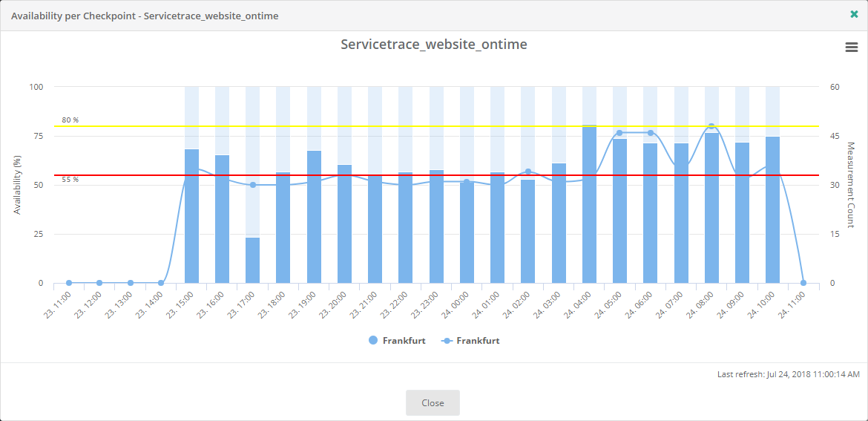Image resolution: width=868 pixels, height=421 pixels.
Task: Toggle the Frankfurt bar series legend item
Action: pos(397,341)
